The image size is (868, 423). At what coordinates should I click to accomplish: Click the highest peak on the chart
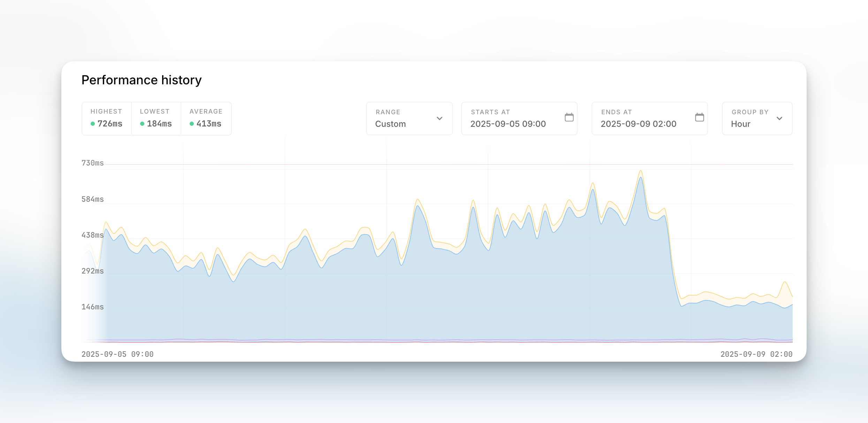click(x=641, y=171)
